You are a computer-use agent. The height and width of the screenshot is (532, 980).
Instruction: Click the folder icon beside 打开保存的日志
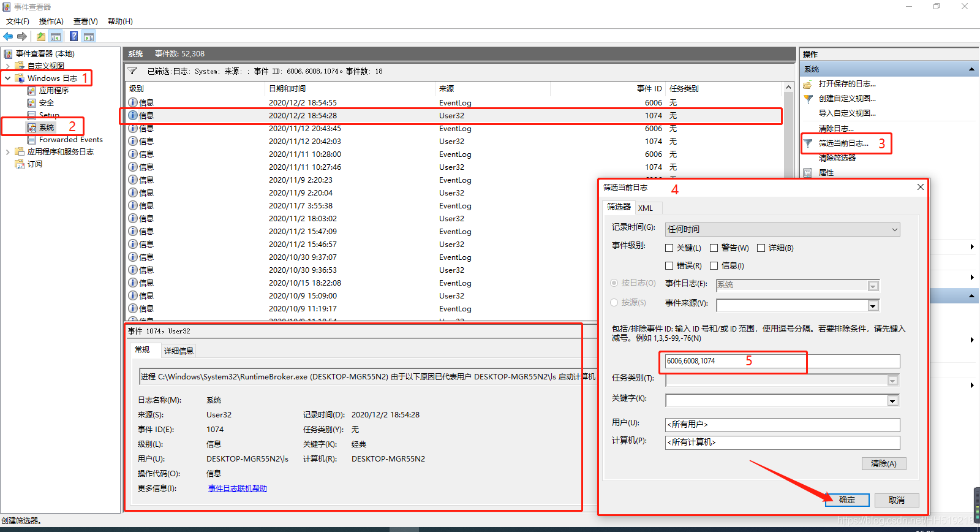[808, 84]
